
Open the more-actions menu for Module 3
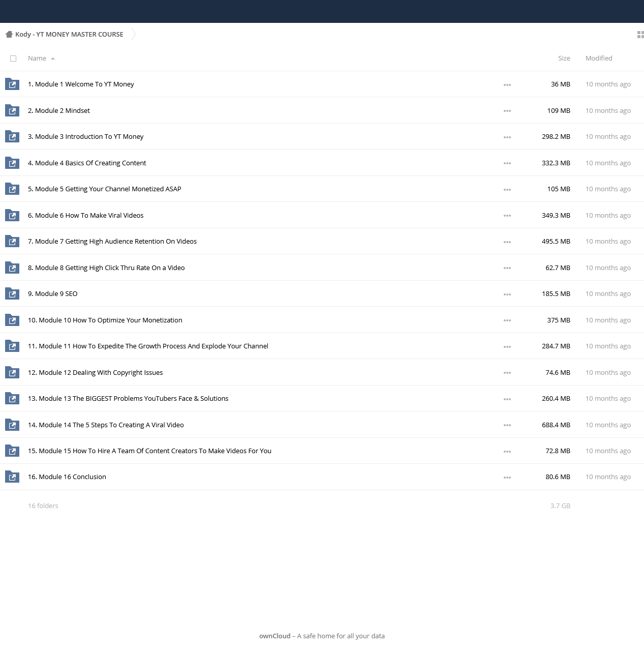507,137
